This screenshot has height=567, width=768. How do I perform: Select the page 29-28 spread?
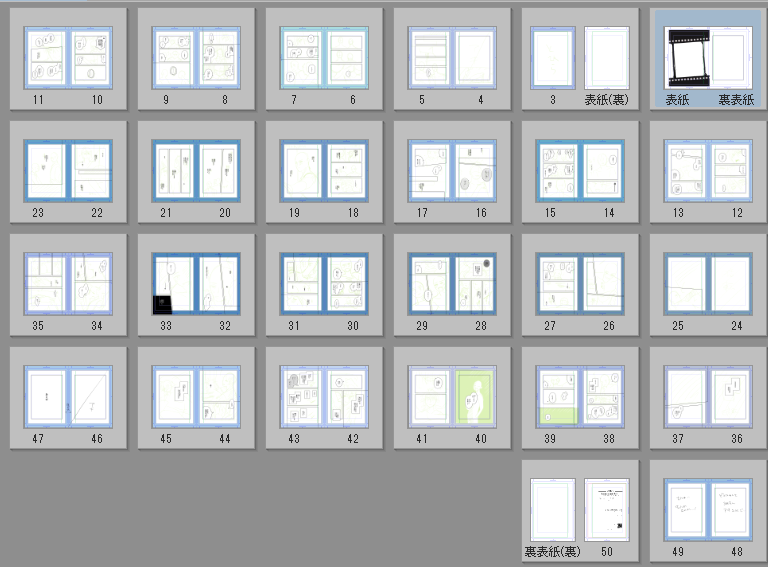pos(452,284)
